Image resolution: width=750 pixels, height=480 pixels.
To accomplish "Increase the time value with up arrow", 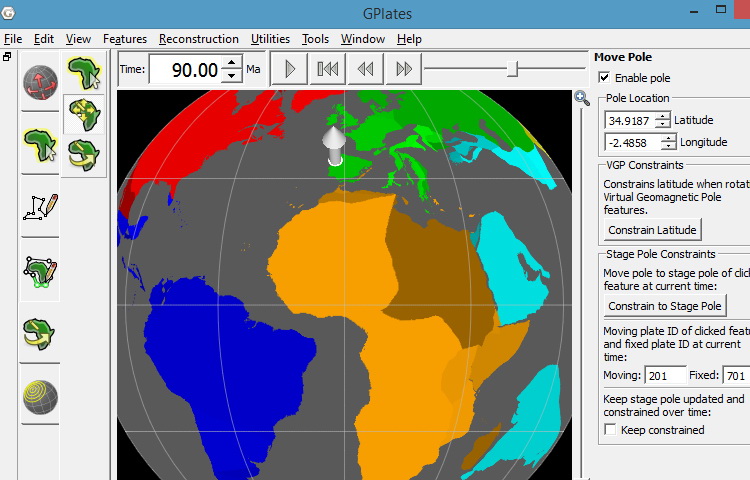I will [x=232, y=63].
